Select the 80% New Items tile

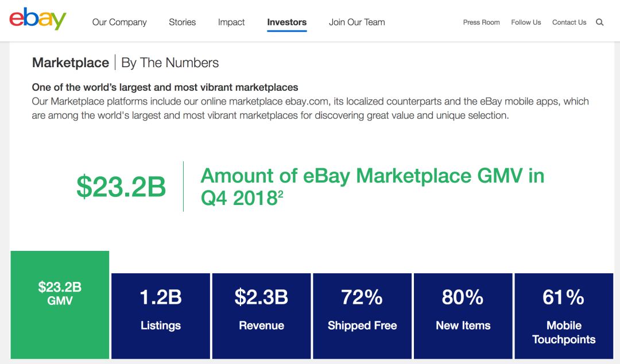(463, 315)
